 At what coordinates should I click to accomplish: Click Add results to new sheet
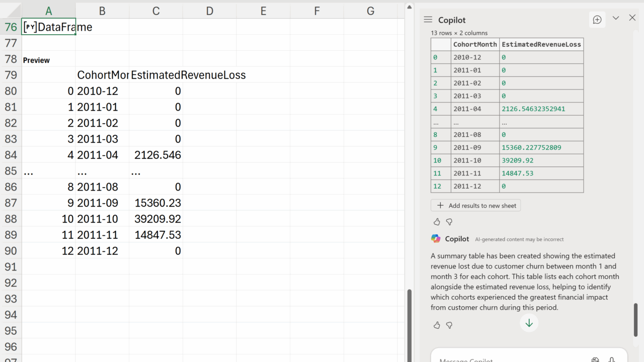pyautogui.click(x=475, y=206)
